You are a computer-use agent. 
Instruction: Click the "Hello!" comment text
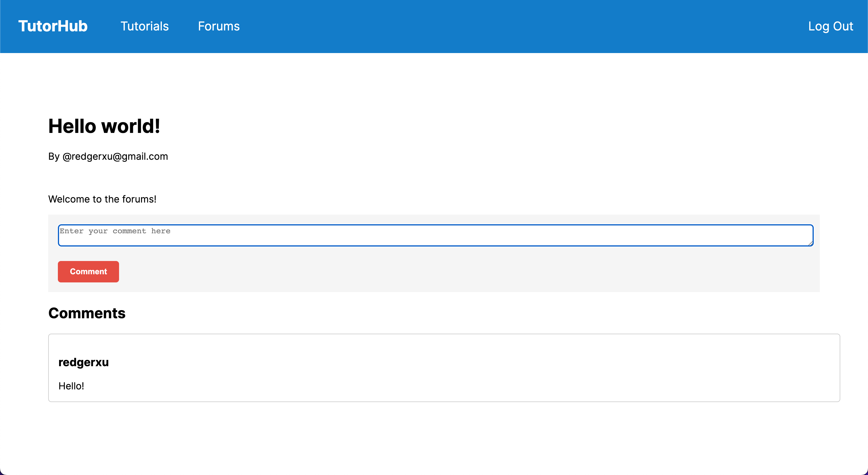coord(71,386)
